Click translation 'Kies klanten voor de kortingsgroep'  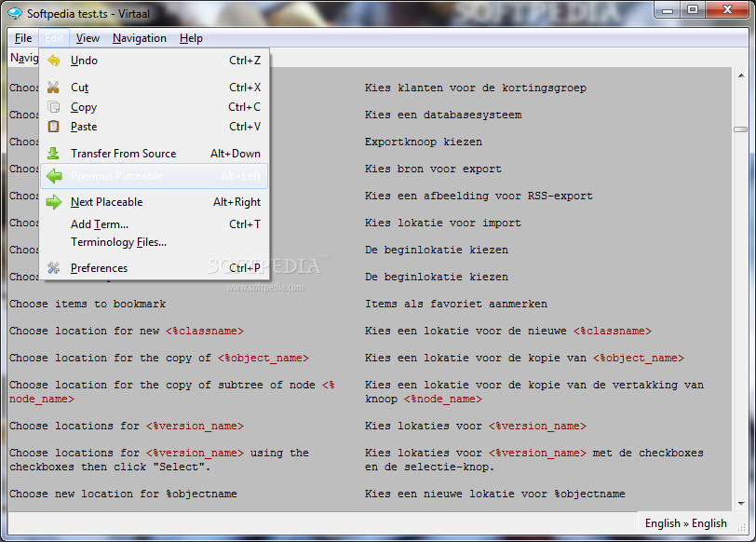[x=476, y=88]
